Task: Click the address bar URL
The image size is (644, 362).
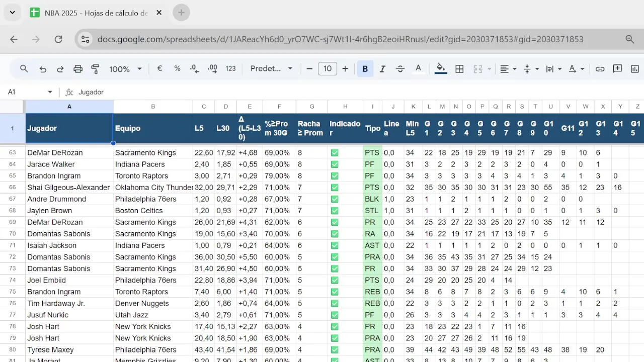Action: click(340, 39)
